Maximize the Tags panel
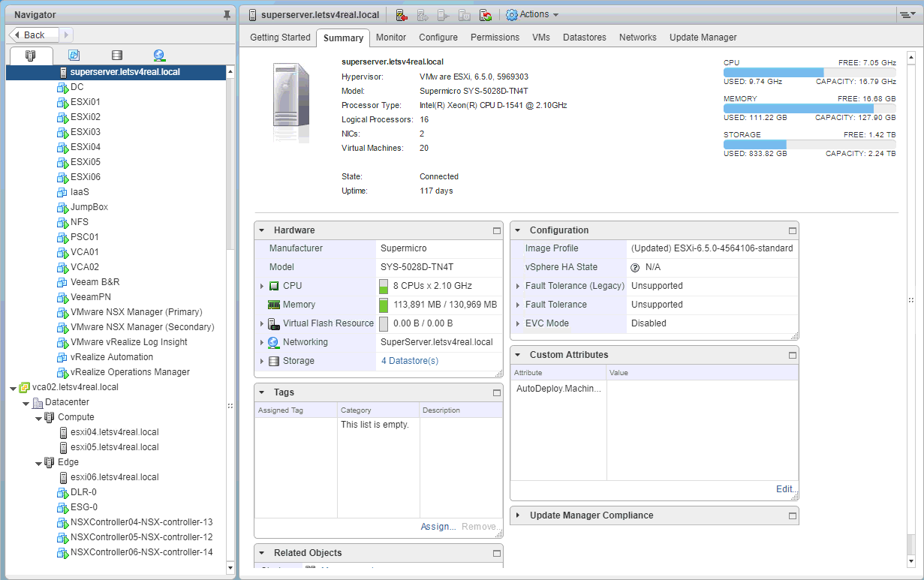 coord(496,392)
